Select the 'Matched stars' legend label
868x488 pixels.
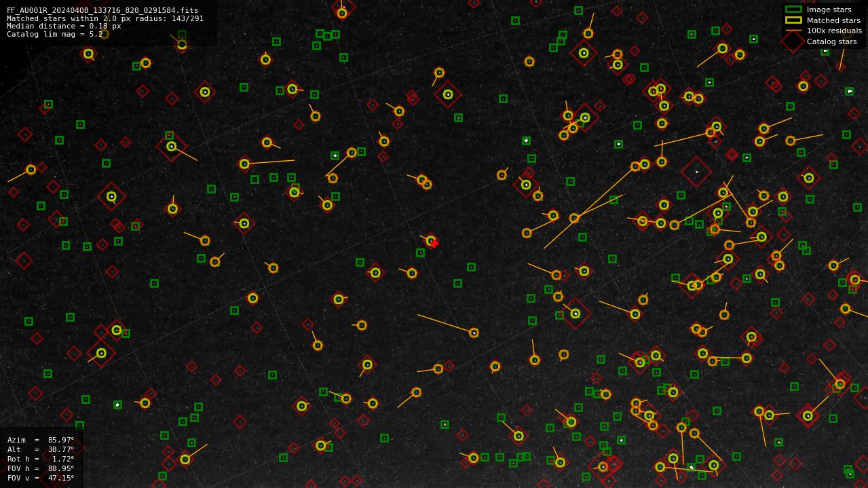pyautogui.click(x=833, y=20)
